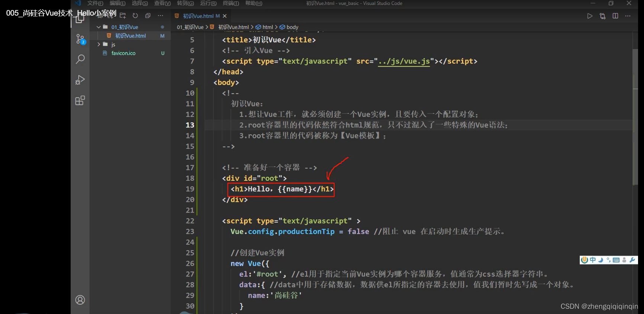
Task: Open the 文件(F) menu
Action: pos(95,3)
